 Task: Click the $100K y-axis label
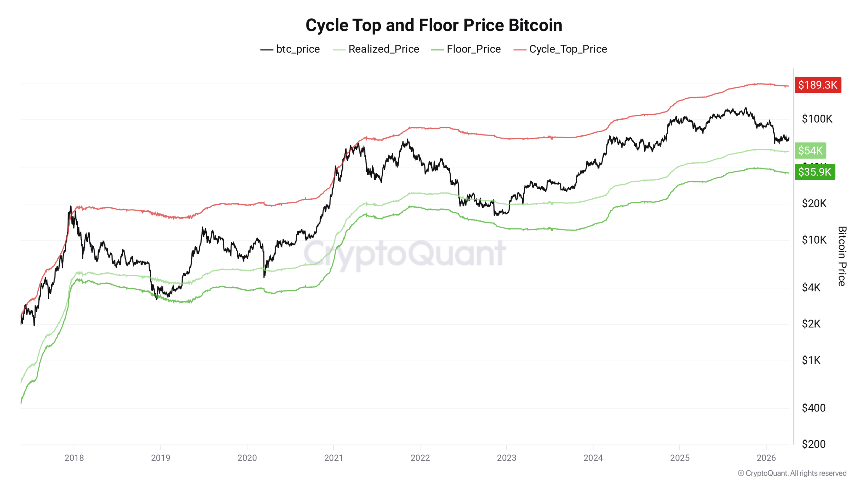(x=817, y=119)
